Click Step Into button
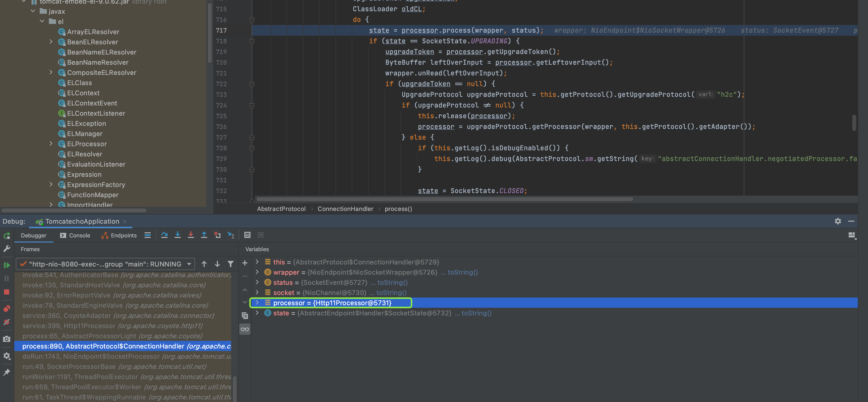This screenshot has height=402, width=868. coord(178,235)
